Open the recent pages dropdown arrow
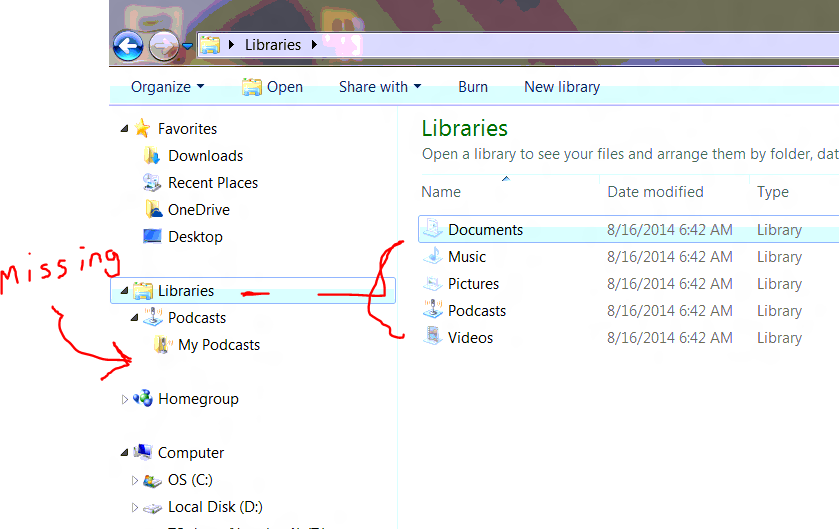This screenshot has height=529, width=839. pos(187,47)
